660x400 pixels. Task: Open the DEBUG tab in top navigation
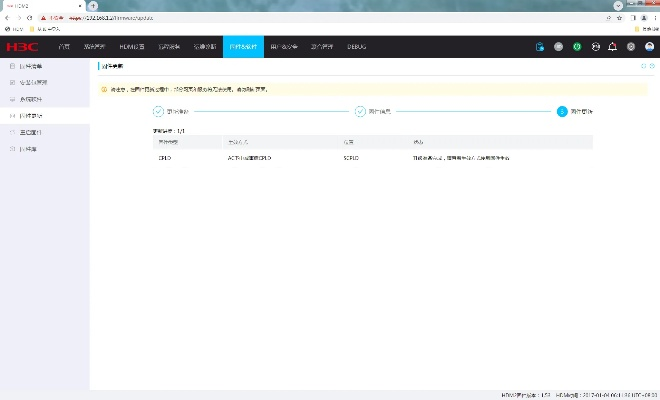(x=357, y=46)
